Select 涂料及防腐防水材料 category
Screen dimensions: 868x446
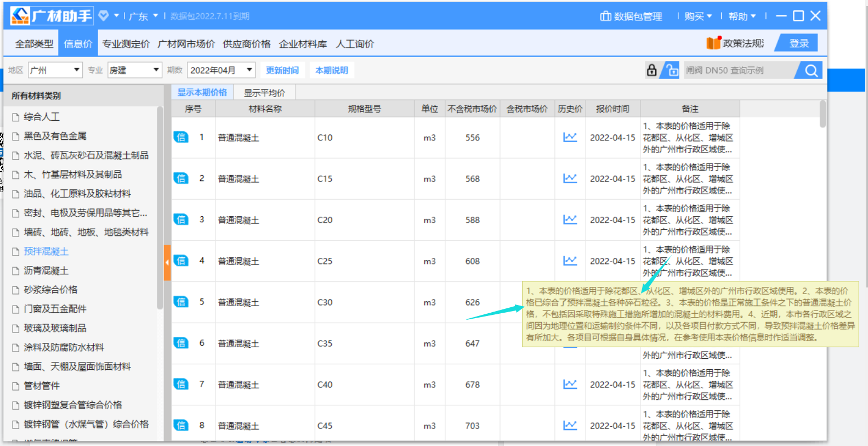click(x=64, y=347)
